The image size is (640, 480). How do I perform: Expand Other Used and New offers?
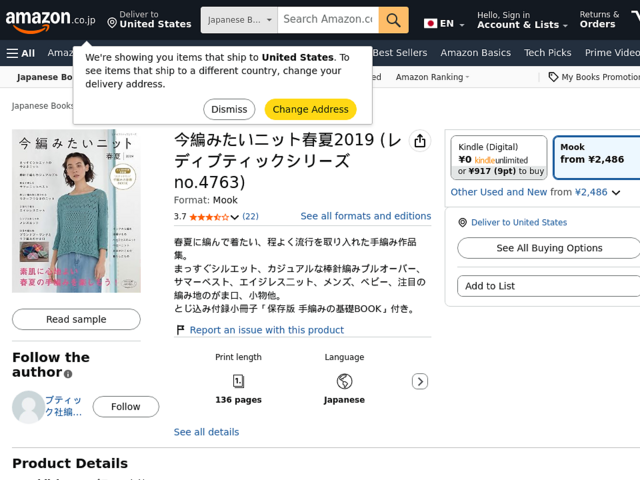[x=536, y=192]
